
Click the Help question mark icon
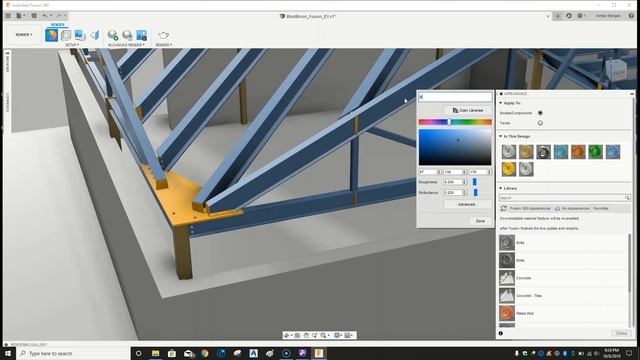tap(631, 16)
